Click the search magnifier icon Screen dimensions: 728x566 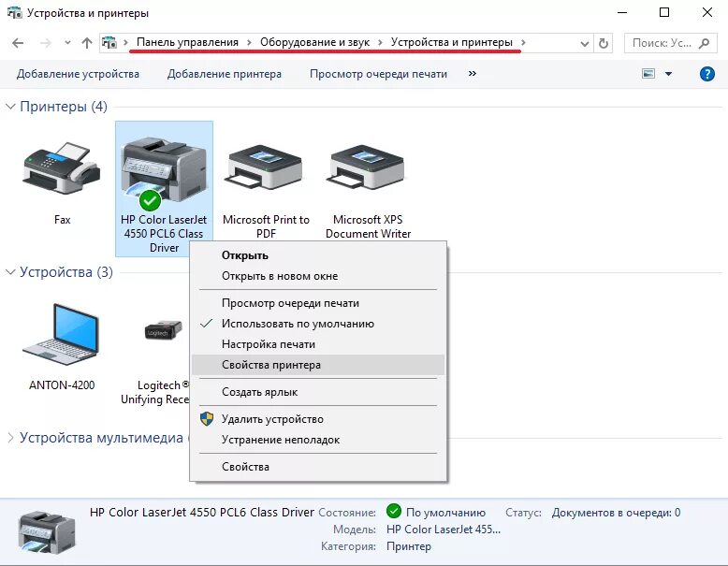point(705,43)
